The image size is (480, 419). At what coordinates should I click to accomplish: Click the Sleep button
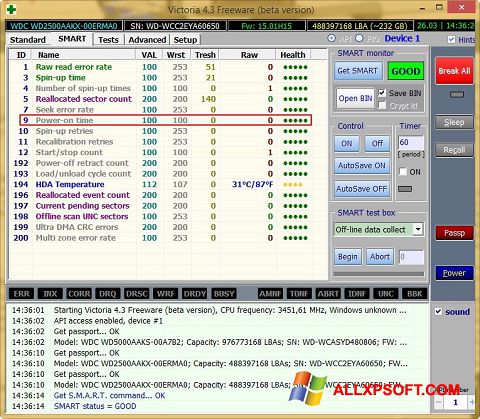(454, 122)
